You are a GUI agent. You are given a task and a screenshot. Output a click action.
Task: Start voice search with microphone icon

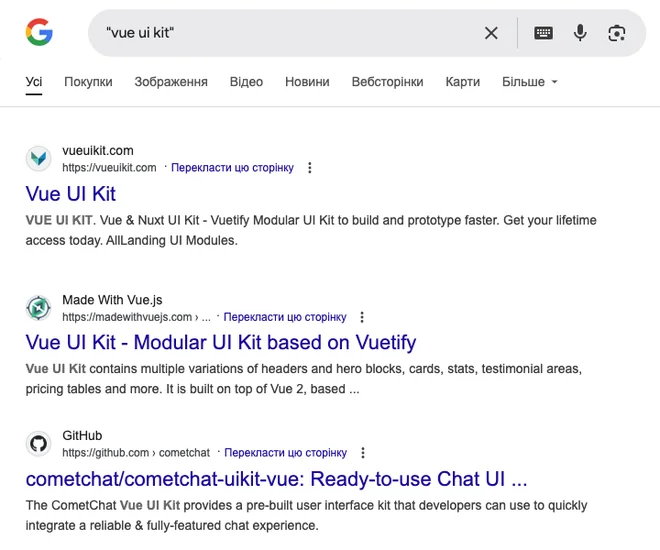[580, 33]
